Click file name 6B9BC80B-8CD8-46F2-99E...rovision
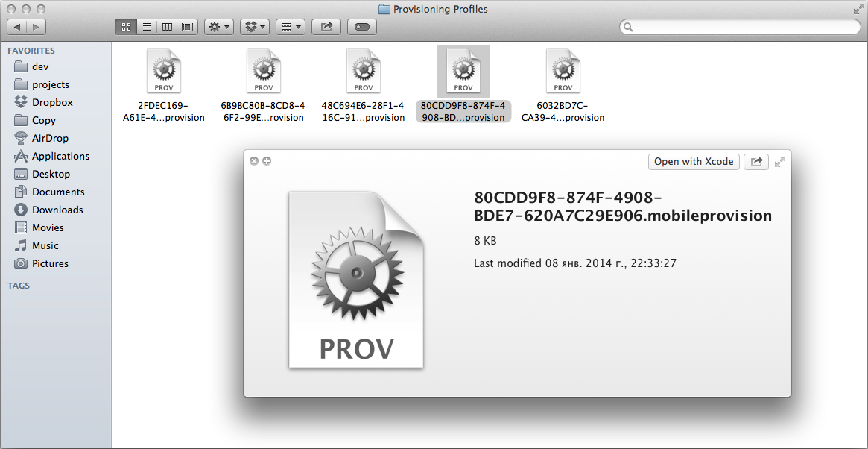The height and width of the screenshot is (449, 868). pyautogui.click(x=263, y=111)
